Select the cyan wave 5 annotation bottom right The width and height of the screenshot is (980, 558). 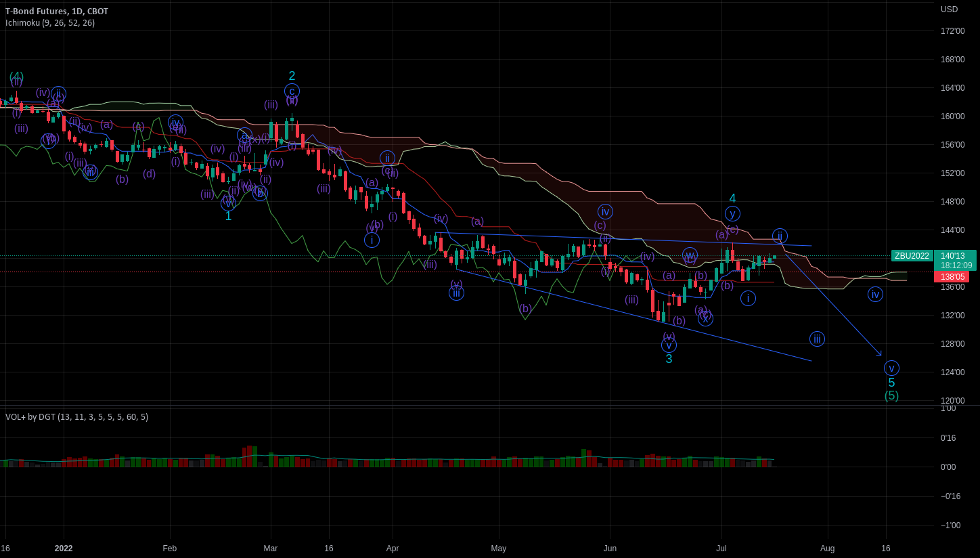[892, 382]
